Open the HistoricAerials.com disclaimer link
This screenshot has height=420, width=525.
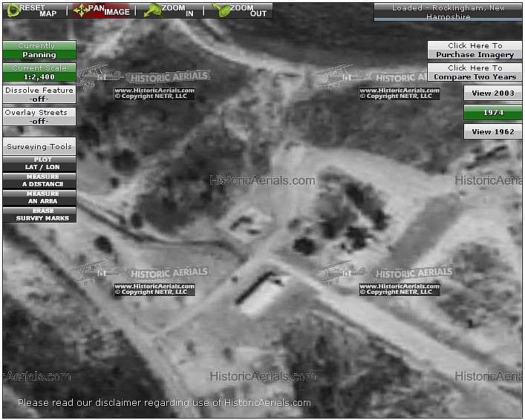click(x=164, y=403)
